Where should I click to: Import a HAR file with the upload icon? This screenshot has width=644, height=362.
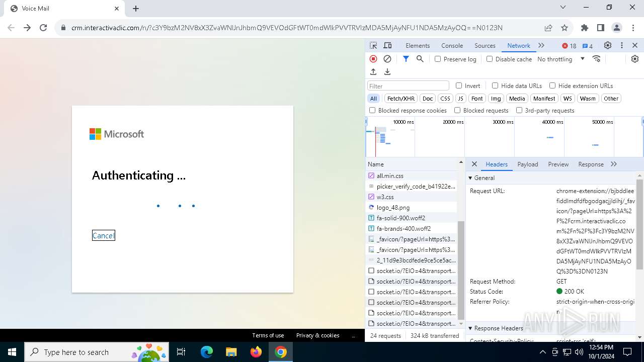[x=373, y=72]
